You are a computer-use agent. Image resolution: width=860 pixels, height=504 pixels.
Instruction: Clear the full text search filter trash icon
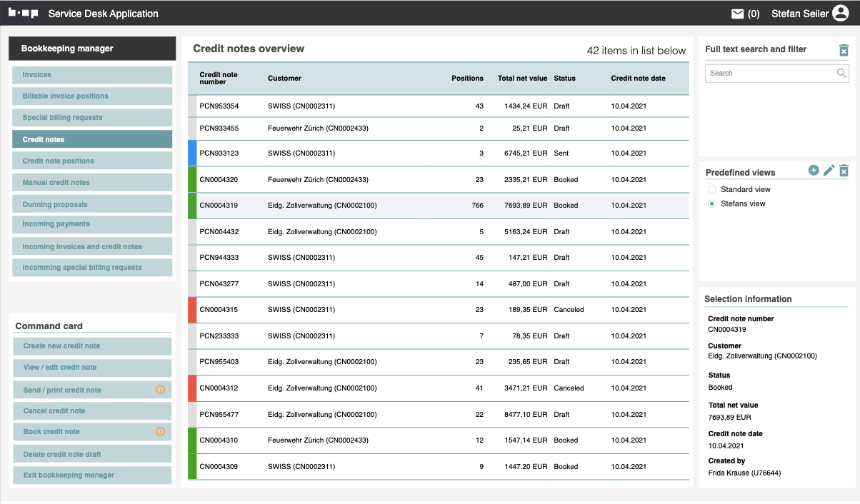[844, 50]
